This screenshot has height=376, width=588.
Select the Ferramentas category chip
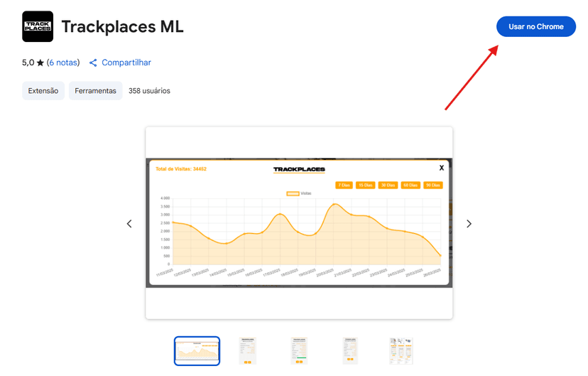pyautogui.click(x=95, y=91)
